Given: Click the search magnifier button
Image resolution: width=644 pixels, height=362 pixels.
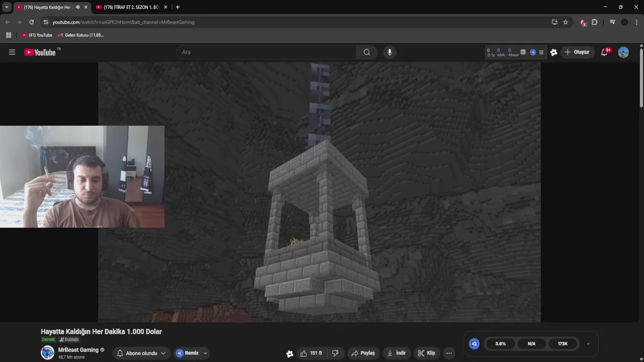Looking at the screenshot, I should [367, 52].
